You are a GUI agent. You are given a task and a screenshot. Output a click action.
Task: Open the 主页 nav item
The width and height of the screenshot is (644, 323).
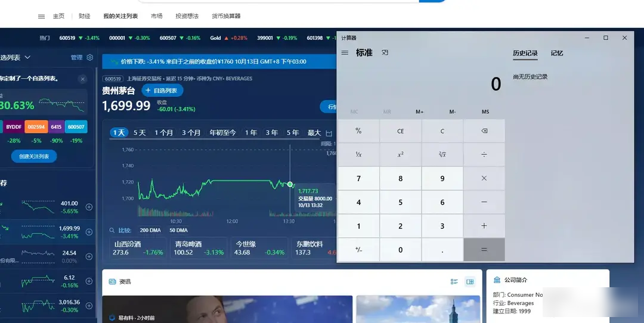(58, 16)
